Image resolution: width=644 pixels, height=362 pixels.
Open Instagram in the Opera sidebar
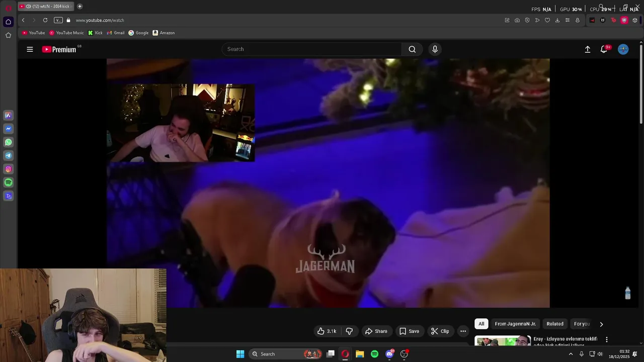[x=8, y=169]
